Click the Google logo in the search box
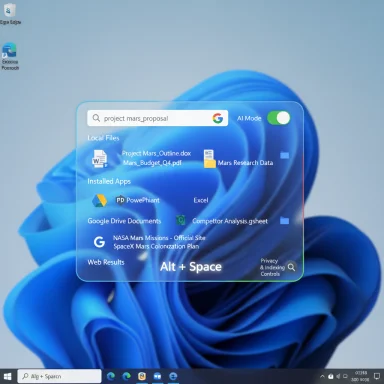Image resolution: width=384 pixels, height=384 pixels. [x=218, y=118]
